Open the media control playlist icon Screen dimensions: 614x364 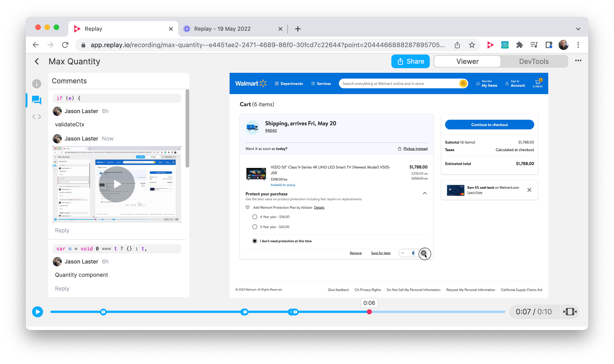tap(534, 45)
